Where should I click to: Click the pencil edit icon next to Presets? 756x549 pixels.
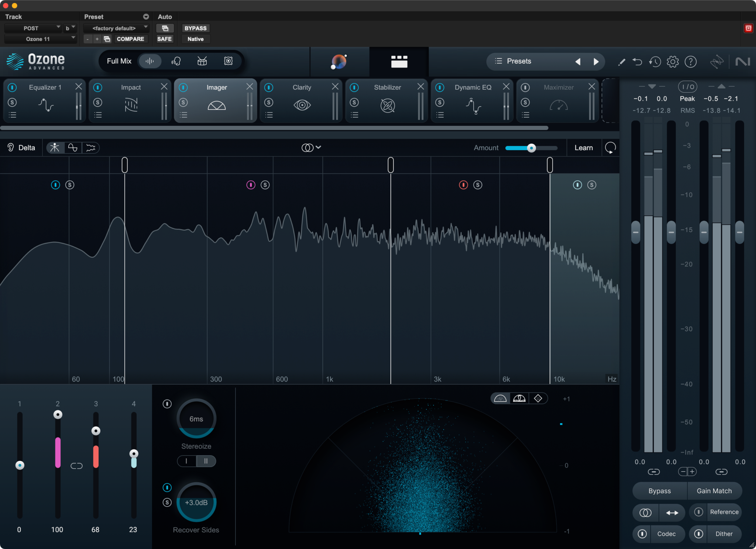pyautogui.click(x=621, y=62)
